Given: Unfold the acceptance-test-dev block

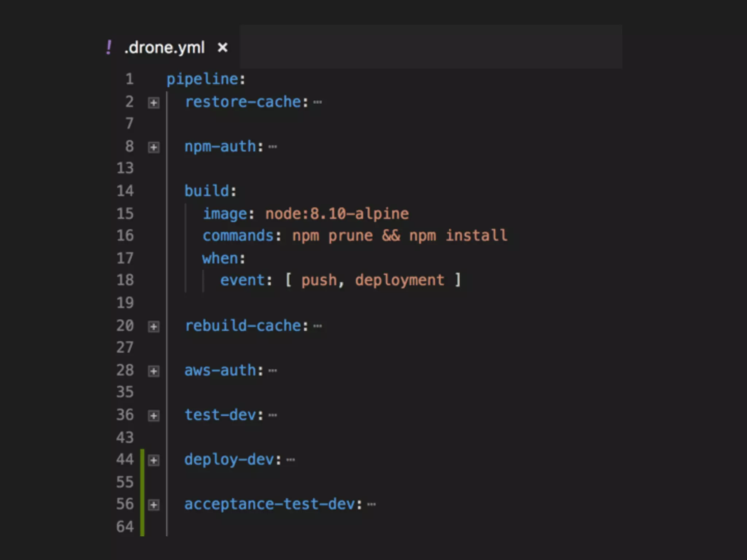Looking at the screenshot, I should (154, 505).
